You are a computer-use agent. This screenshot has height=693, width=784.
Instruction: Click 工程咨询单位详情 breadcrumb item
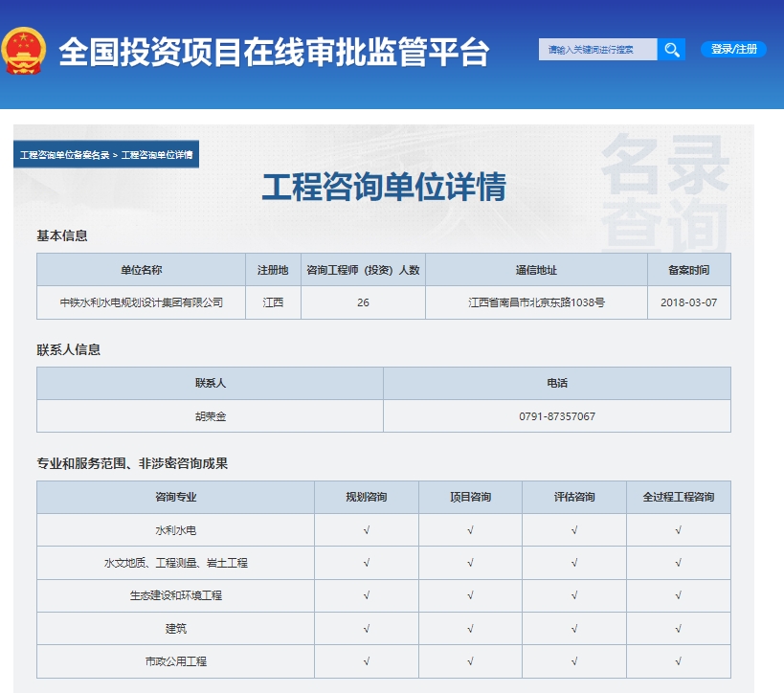click(157, 155)
